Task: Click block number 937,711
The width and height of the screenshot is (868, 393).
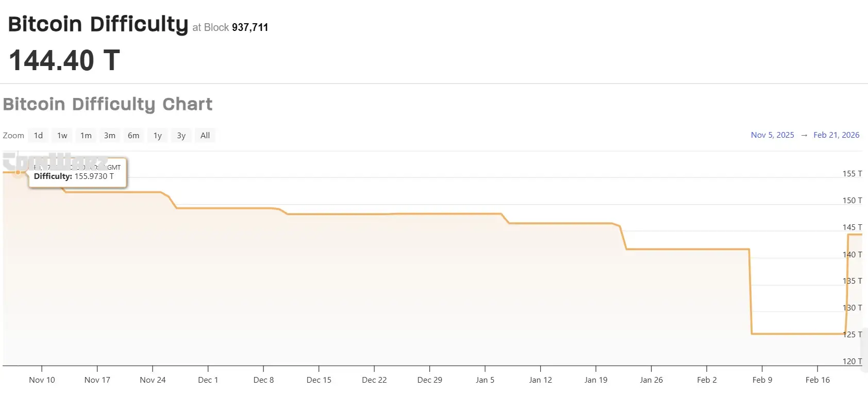Action: (x=250, y=27)
